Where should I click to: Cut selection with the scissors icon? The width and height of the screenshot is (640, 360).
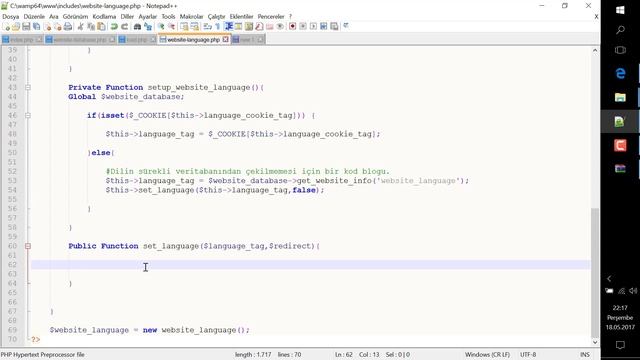click(80, 27)
